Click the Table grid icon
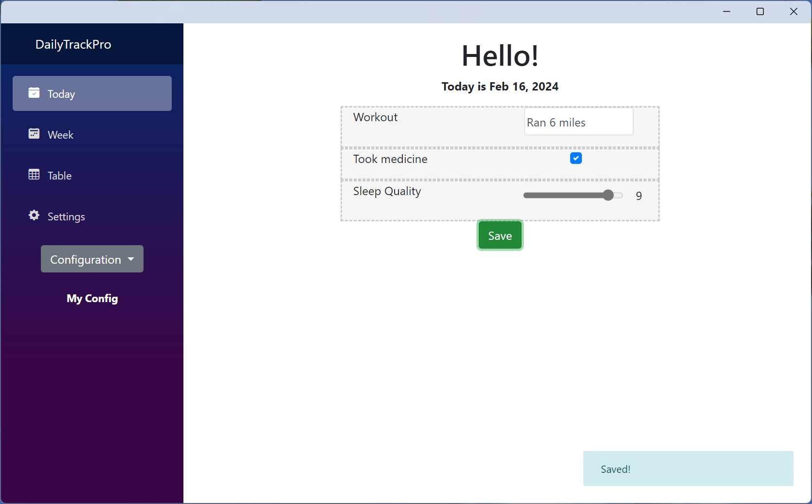Viewport: 812px width, 504px height. [34, 174]
